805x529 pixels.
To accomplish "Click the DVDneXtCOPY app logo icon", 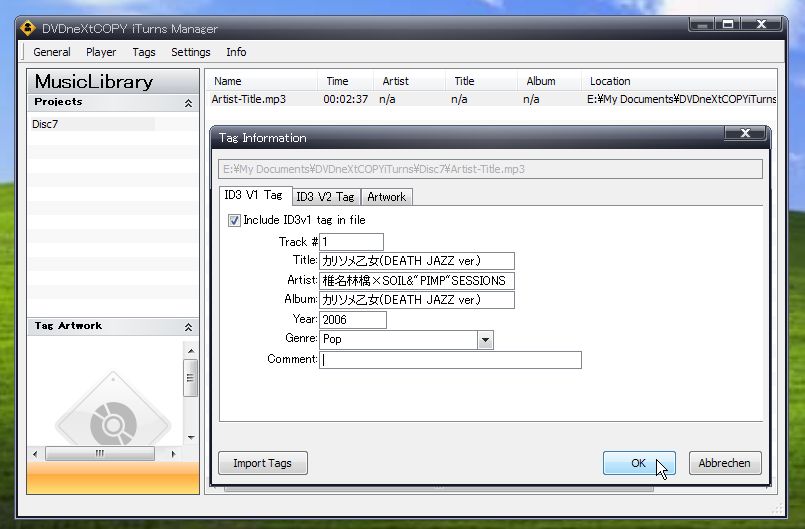I will pyautogui.click(x=27, y=28).
